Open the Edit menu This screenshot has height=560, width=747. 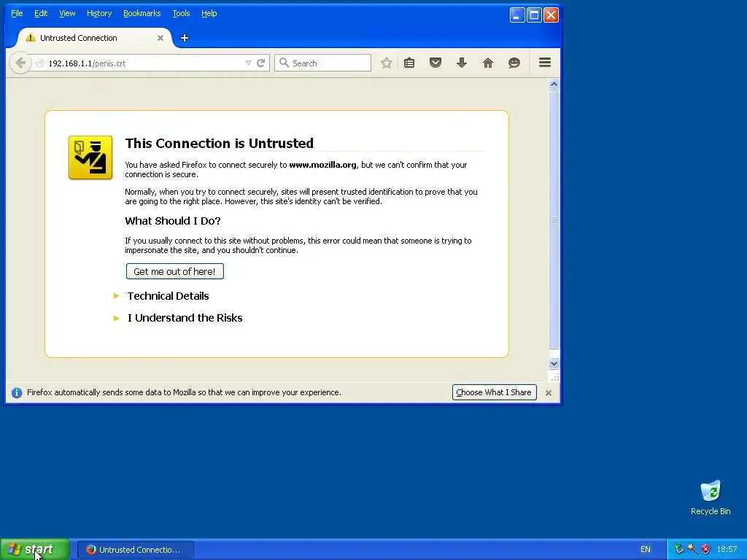tap(41, 13)
